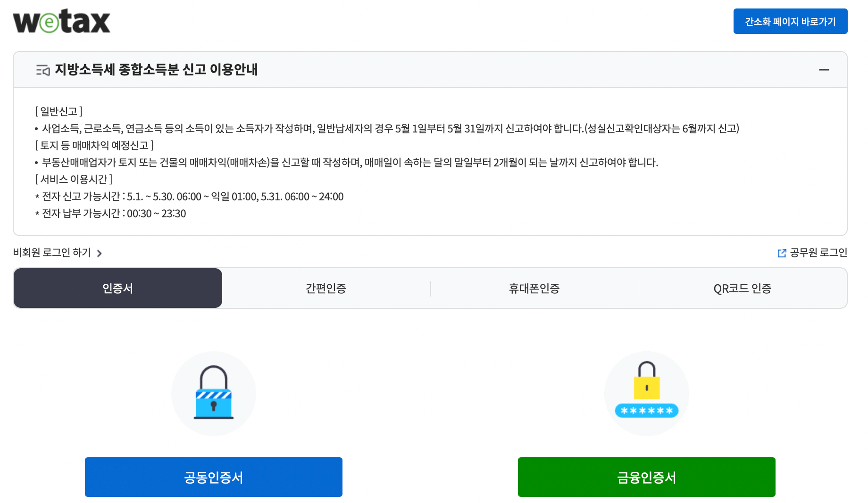Click the blue padlock illustration
The image size is (868, 503).
pos(213,393)
